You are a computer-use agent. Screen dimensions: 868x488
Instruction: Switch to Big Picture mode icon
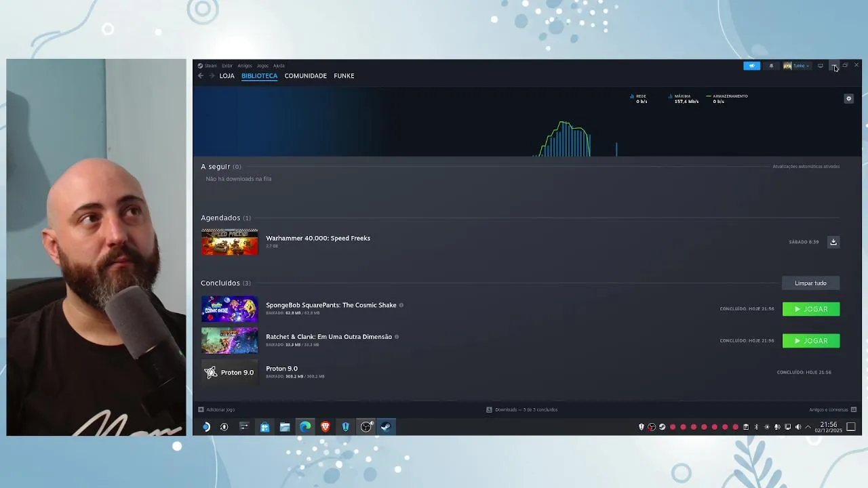(x=821, y=66)
